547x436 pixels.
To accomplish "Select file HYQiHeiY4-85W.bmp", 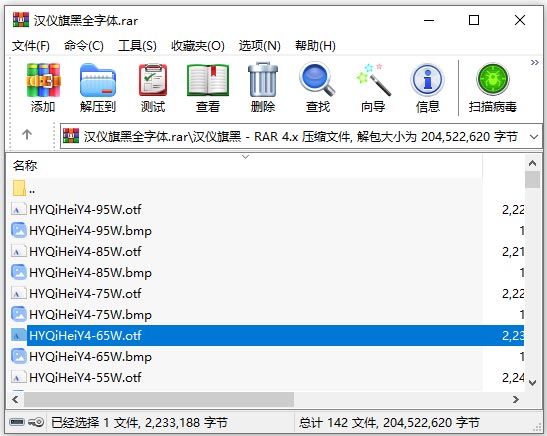I will click(x=90, y=272).
